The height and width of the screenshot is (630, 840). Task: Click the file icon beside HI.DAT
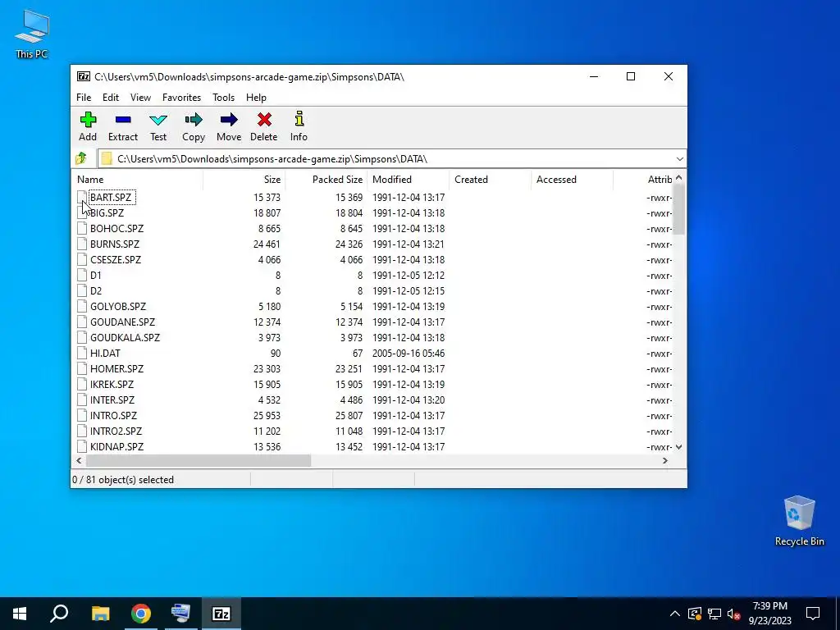pyautogui.click(x=82, y=353)
